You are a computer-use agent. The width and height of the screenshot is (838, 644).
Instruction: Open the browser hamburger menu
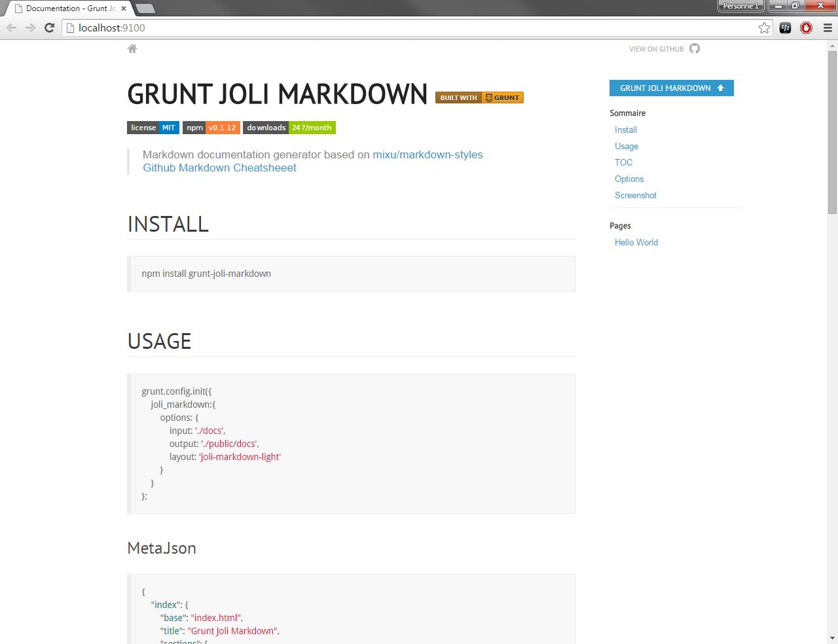pyautogui.click(x=826, y=27)
